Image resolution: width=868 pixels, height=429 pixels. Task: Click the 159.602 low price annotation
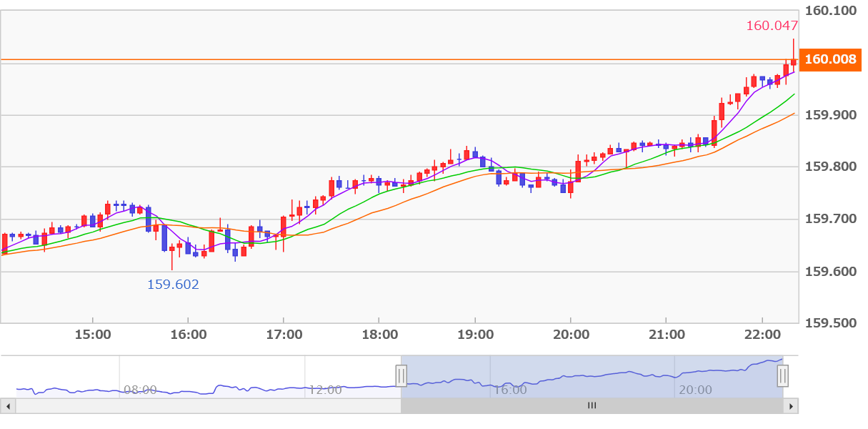(173, 285)
